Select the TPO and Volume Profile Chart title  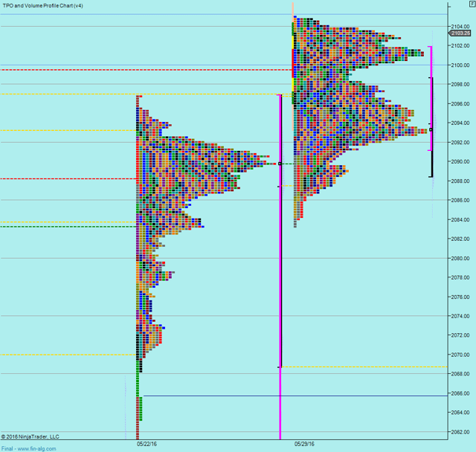click(x=42, y=5)
